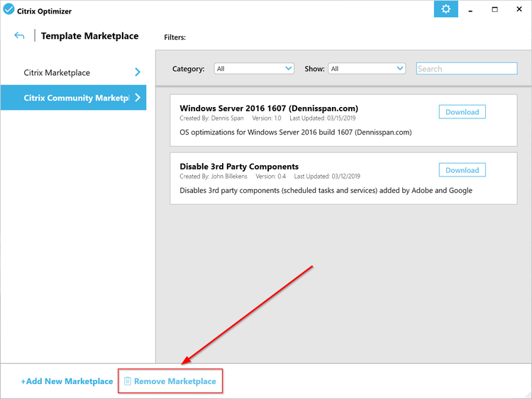Screen dimensions: 532x399
Task: Click the Template Marketplace heading
Action: (x=89, y=36)
